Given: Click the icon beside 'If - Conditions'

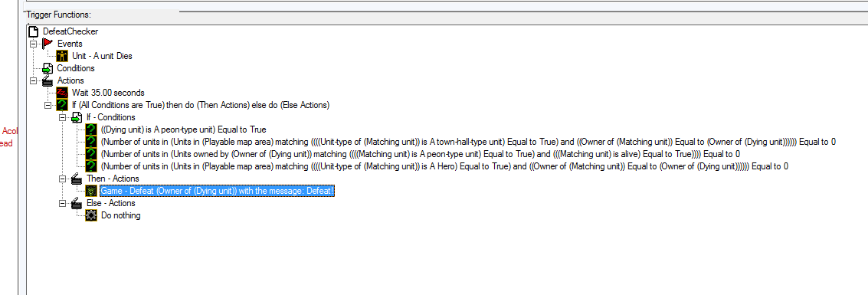Looking at the screenshot, I should pyautogui.click(x=77, y=117).
